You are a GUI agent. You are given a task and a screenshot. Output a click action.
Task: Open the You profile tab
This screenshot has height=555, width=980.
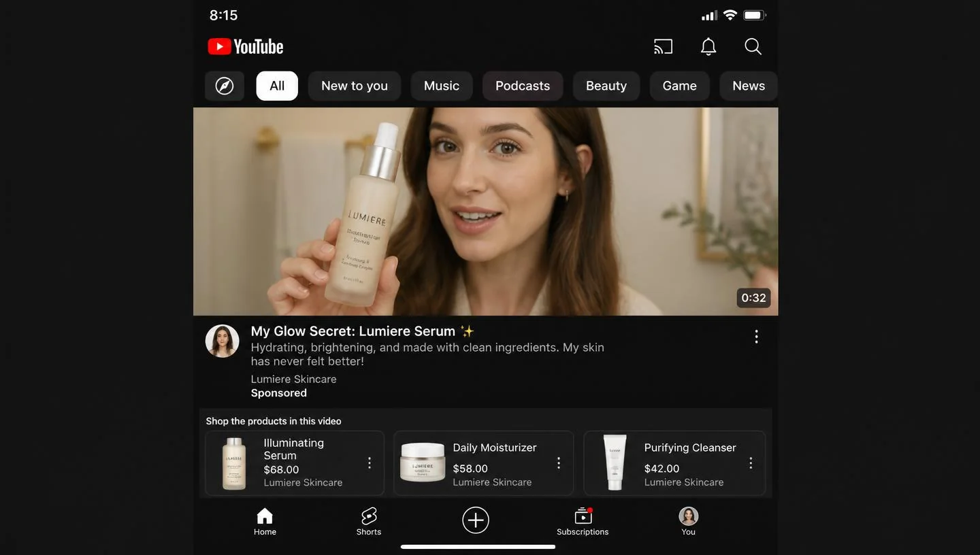click(689, 522)
